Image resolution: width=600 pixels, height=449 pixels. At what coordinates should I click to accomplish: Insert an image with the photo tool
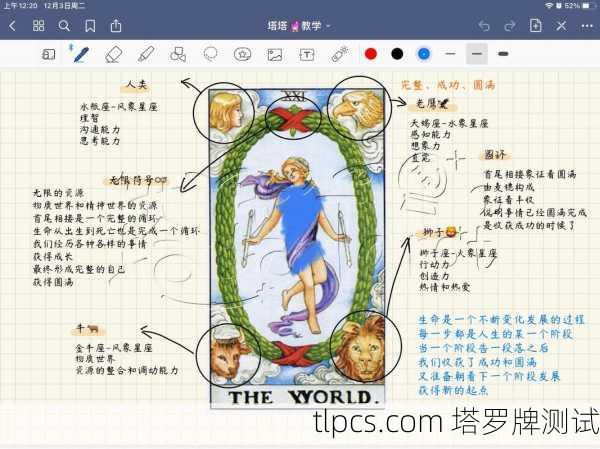click(x=274, y=54)
